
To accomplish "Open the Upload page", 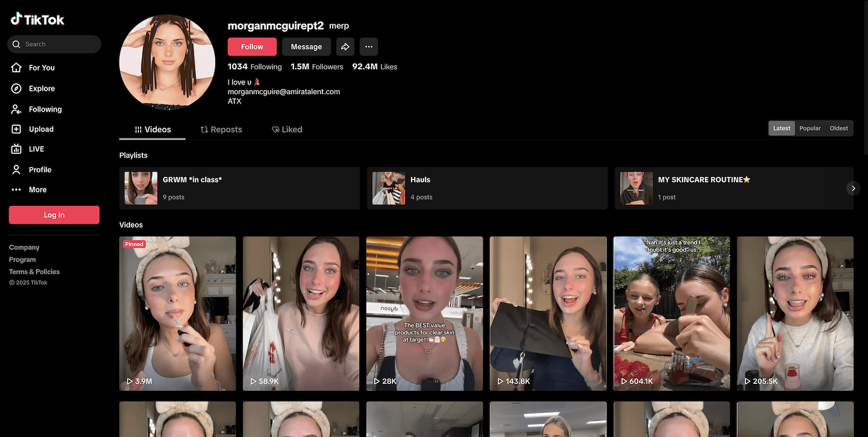I will 41,129.
